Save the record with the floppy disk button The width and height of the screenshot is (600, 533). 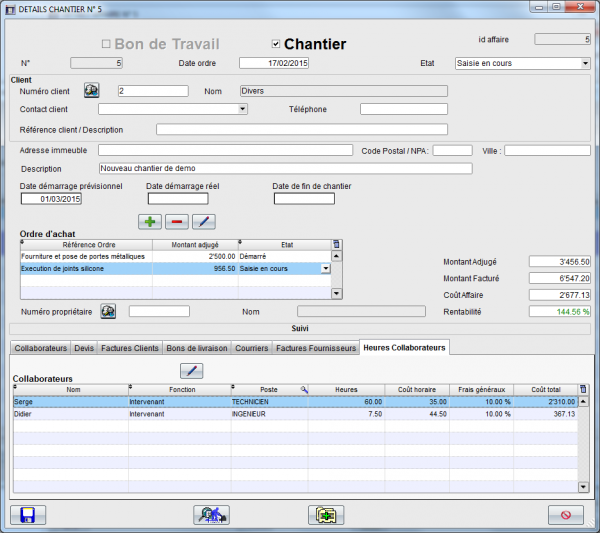(x=27, y=515)
